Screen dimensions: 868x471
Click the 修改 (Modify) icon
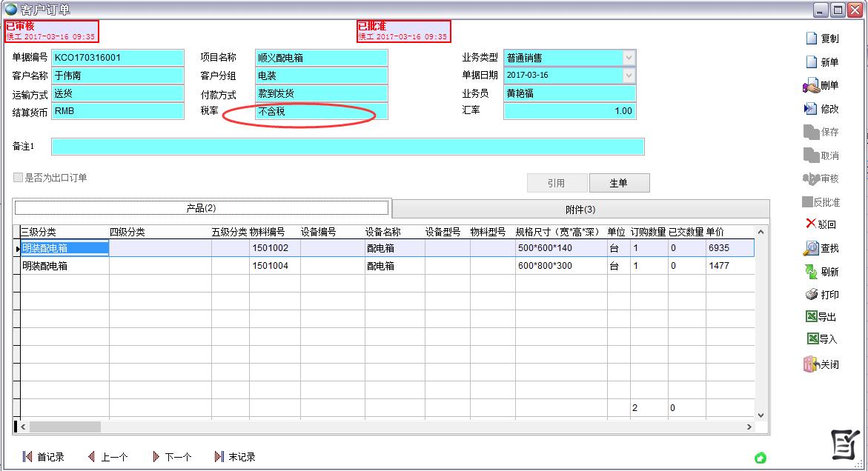click(x=823, y=108)
